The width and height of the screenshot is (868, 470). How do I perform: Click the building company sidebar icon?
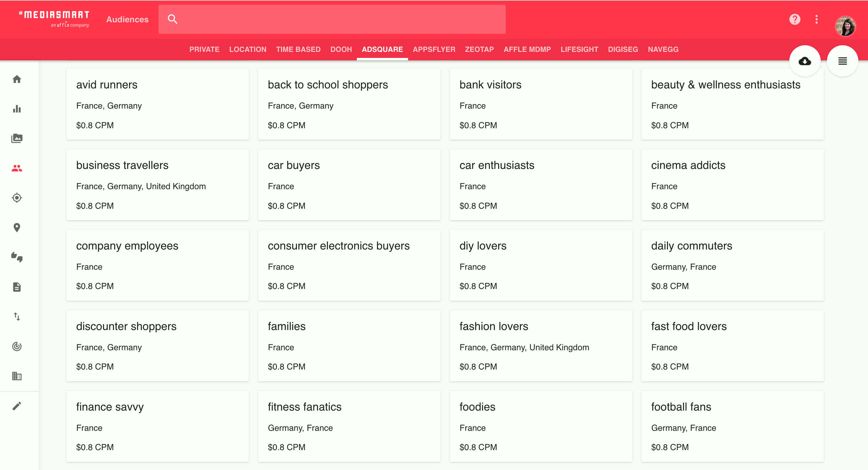pos(17,376)
